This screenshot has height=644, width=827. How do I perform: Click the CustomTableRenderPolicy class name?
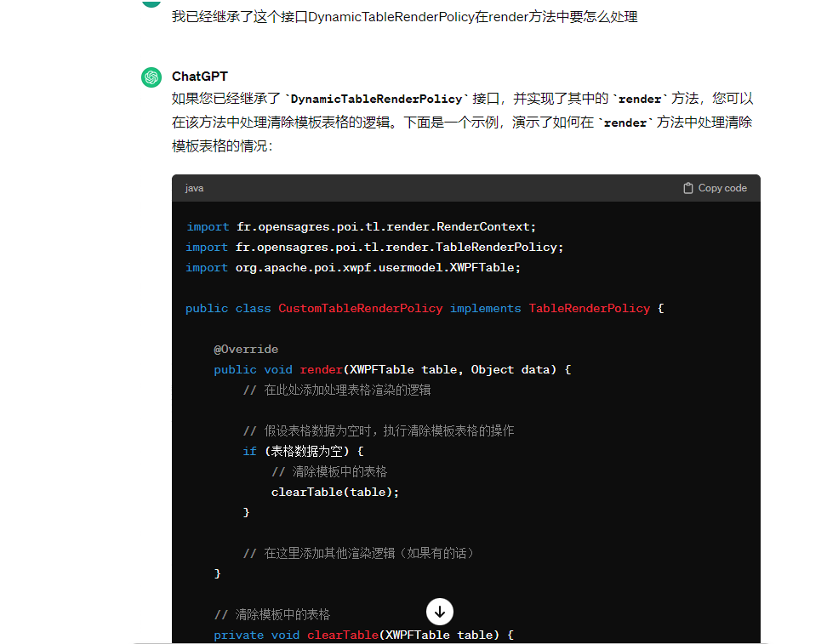coord(360,309)
